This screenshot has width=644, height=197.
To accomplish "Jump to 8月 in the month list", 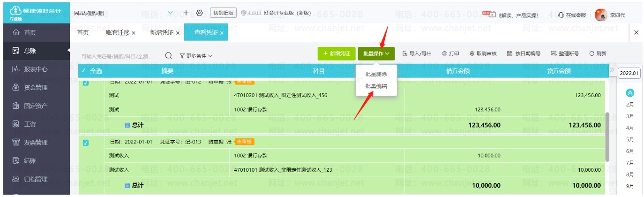I will pyautogui.click(x=630, y=175).
